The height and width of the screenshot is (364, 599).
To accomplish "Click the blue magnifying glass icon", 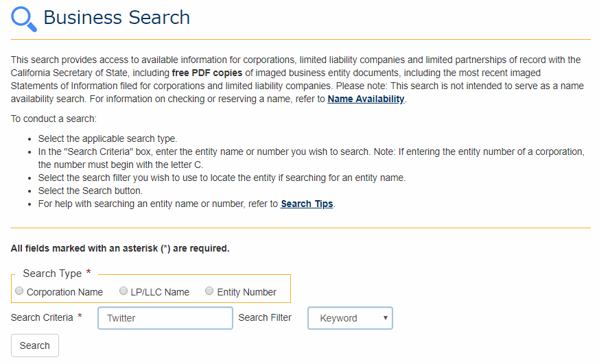I will click(x=24, y=19).
